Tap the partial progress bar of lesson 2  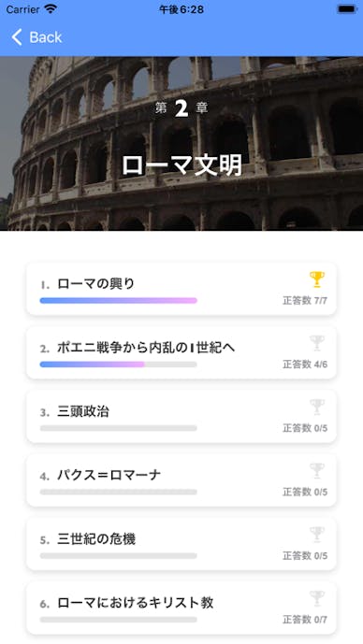point(119,365)
